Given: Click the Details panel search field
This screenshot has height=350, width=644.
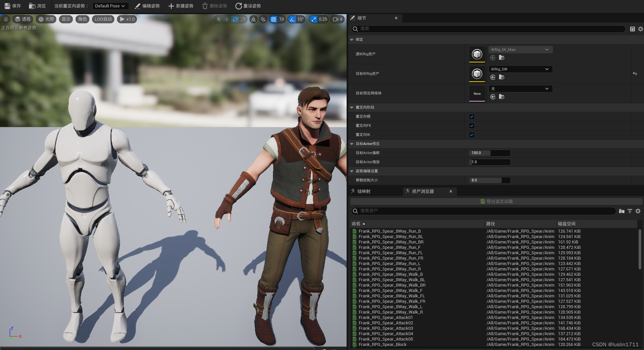Looking at the screenshot, I should pos(488,29).
